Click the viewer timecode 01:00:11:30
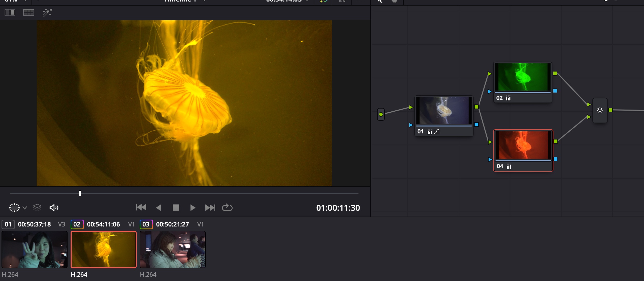The height and width of the screenshot is (281, 644). pyautogui.click(x=338, y=208)
